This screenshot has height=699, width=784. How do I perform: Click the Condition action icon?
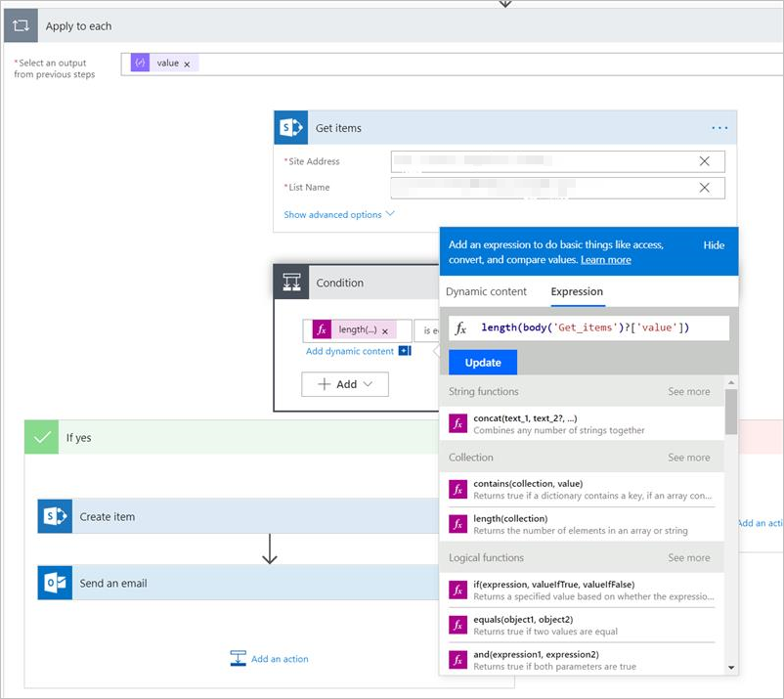click(x=290, y=283)
